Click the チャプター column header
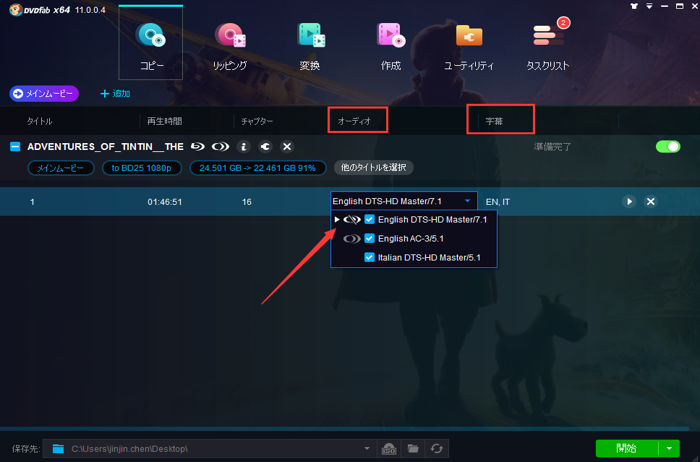This screenshot has height=462, width=700. pos(257,121)
